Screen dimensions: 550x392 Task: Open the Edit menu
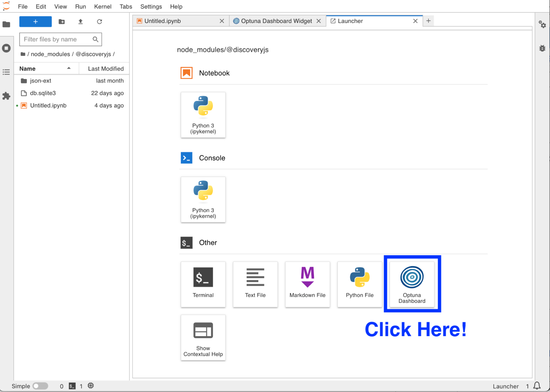tap(41, 6)
